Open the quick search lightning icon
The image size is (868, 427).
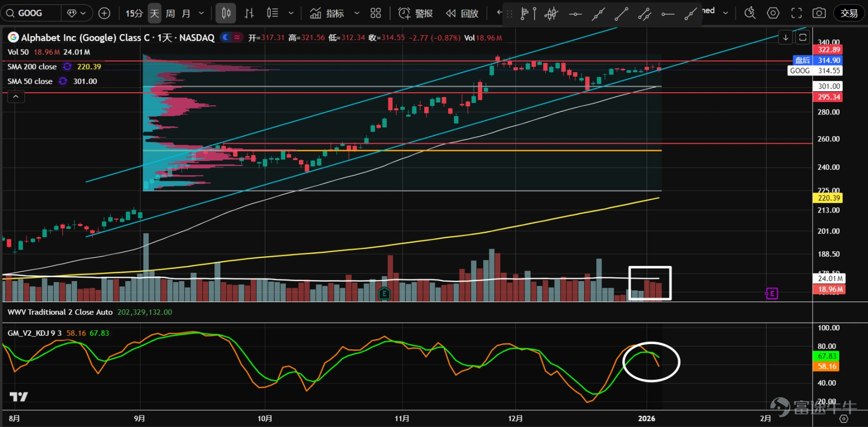click(x=750, y=13)
